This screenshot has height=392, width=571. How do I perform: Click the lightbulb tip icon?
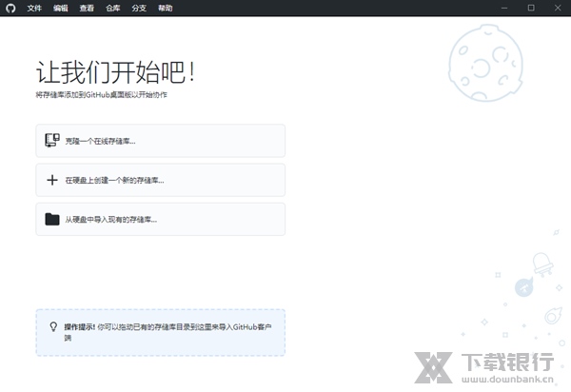click(53, 326)
